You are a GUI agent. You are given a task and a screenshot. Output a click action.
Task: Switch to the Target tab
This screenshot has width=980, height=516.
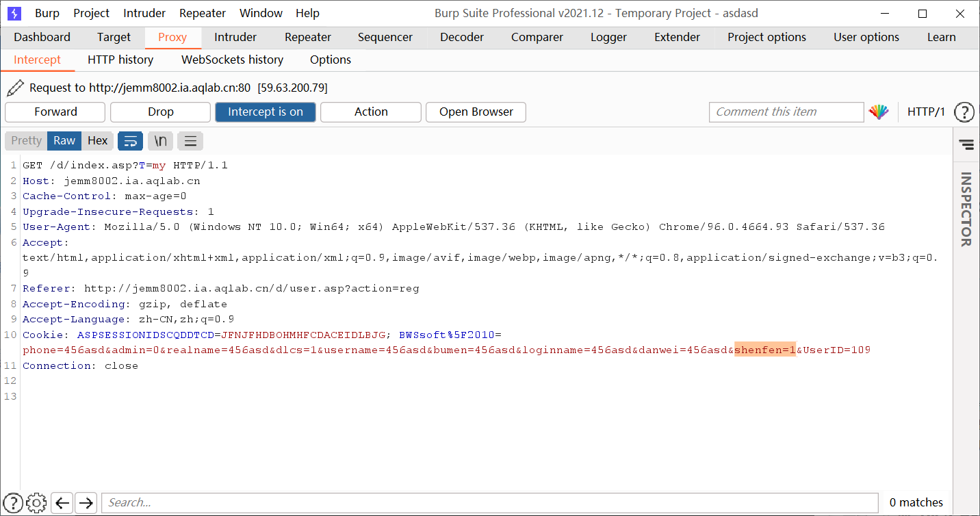114,37
